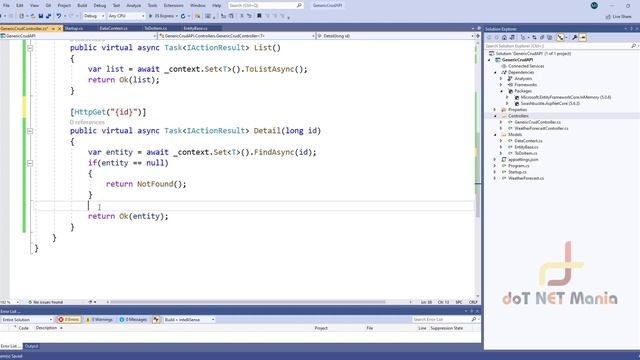
Task: Click the Save All toolbar icon
Action: click(x=49, y=16)
